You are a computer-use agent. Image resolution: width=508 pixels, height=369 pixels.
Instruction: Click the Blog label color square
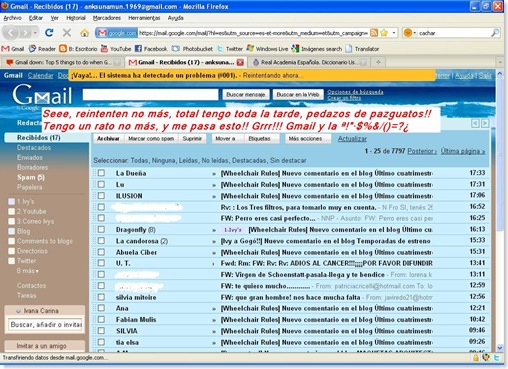click(x=12, y=231)
